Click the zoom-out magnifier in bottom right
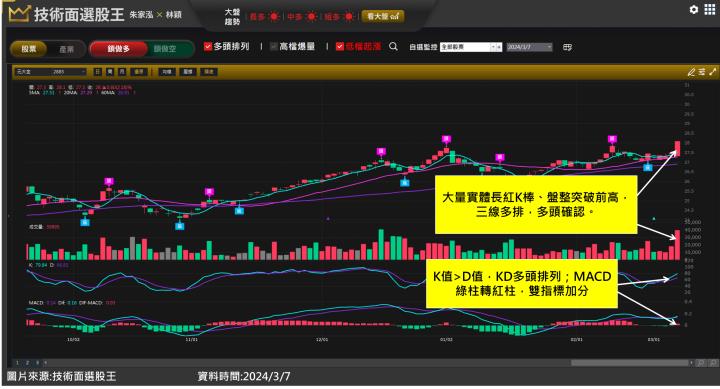720x389 pixels. click(x=701, y=363)
